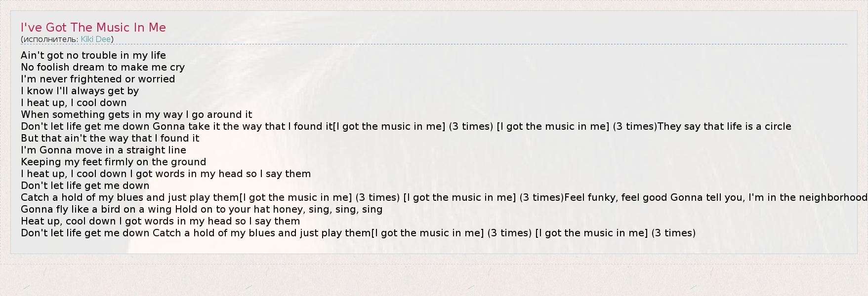Image resolution: width=868 pixels, height=296 pixels.
Task: Click the "I've Got The Music In Me" title
Action: [93, 28]
